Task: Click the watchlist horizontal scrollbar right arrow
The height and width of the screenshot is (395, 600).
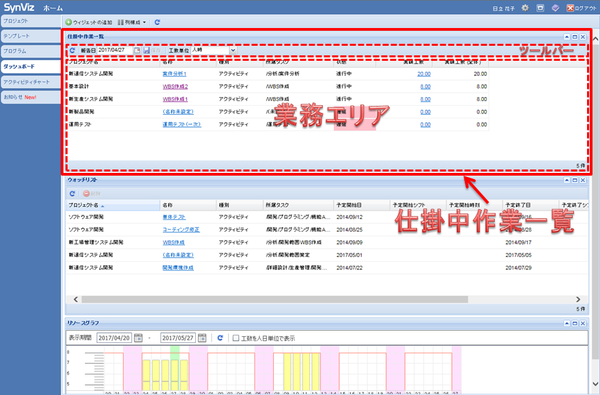Action: pyautogui.click(x=578, y=299)
